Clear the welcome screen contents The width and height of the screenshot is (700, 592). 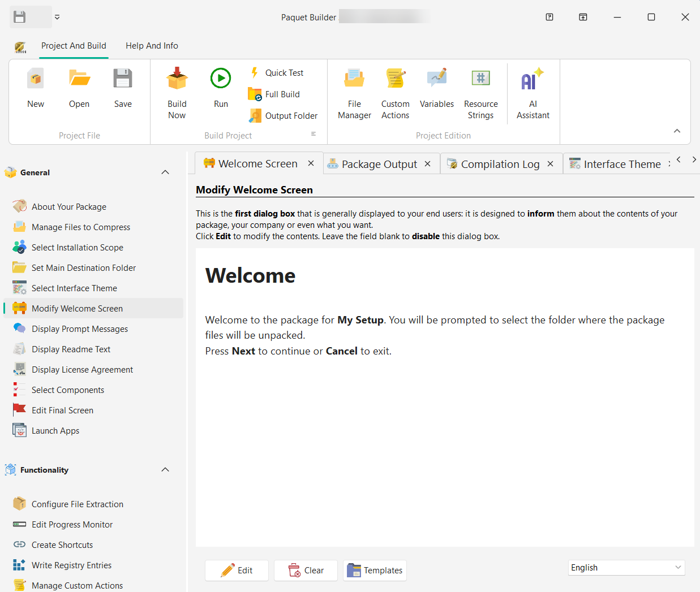[x=306, y=571]
